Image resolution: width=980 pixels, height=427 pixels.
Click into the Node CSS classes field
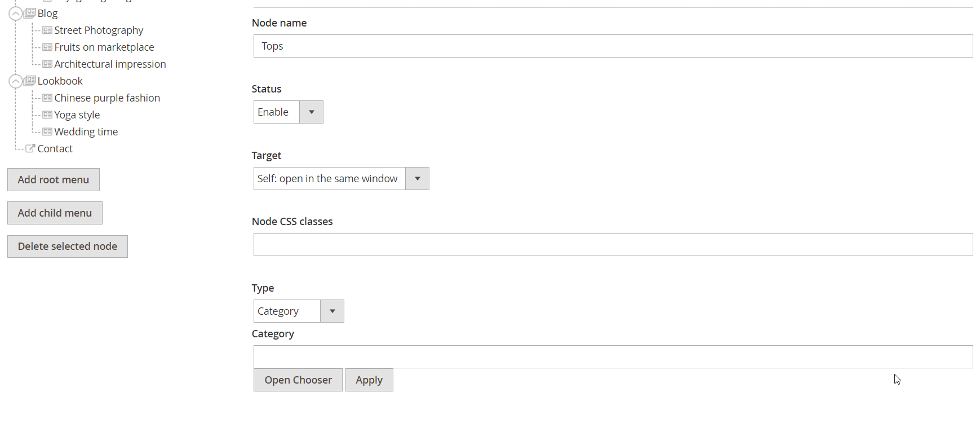pyautogui.click(x=613, y=244)
